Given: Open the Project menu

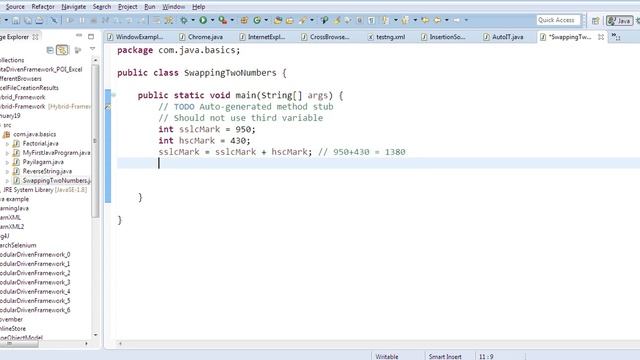Looking at the screenshot, I should pyautogui.click(x=127, y=7).
